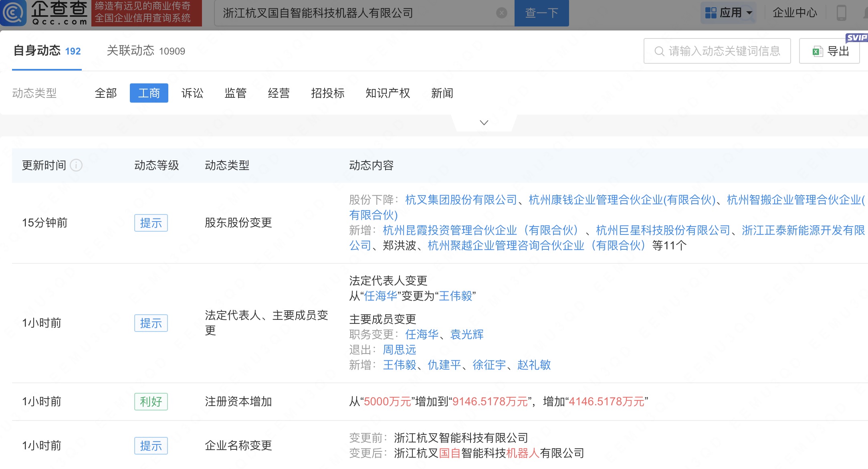Open 王伟毅 in 变更为 text
The height and width of the screenshot is (469, 868).
pyautogui.click(x=456, y=296)
